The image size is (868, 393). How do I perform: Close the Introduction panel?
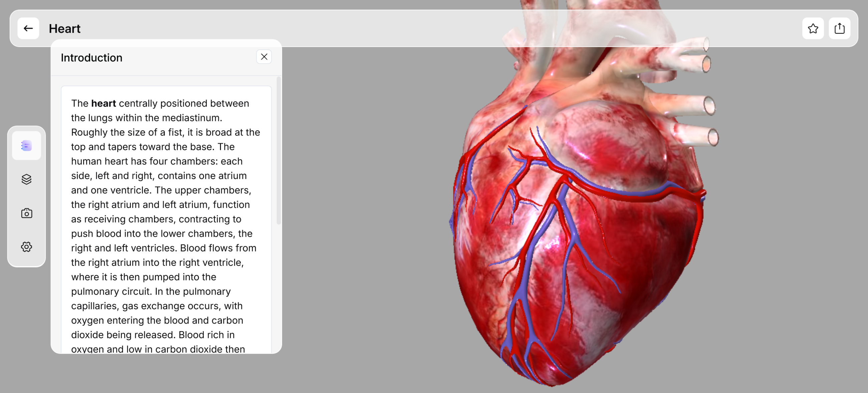point(264,57)
